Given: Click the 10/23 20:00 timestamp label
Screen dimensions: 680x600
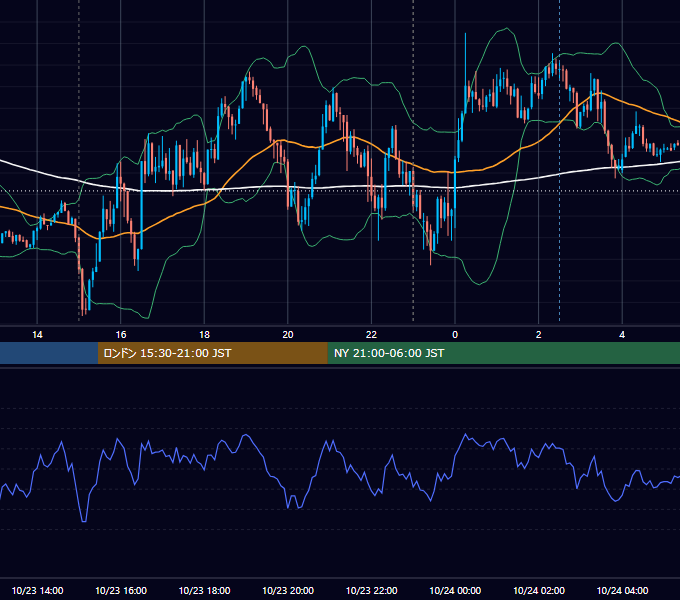Looking at the screenshot, I should 288,590.
